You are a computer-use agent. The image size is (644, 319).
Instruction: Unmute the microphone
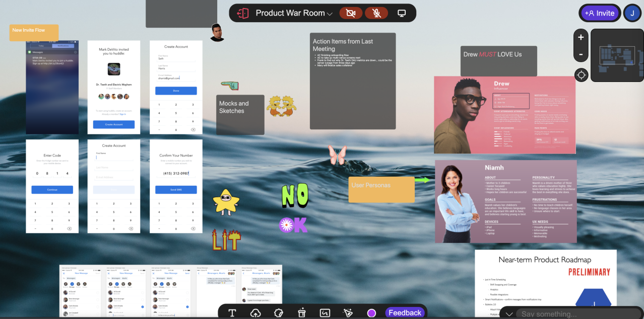coord(376,13)
